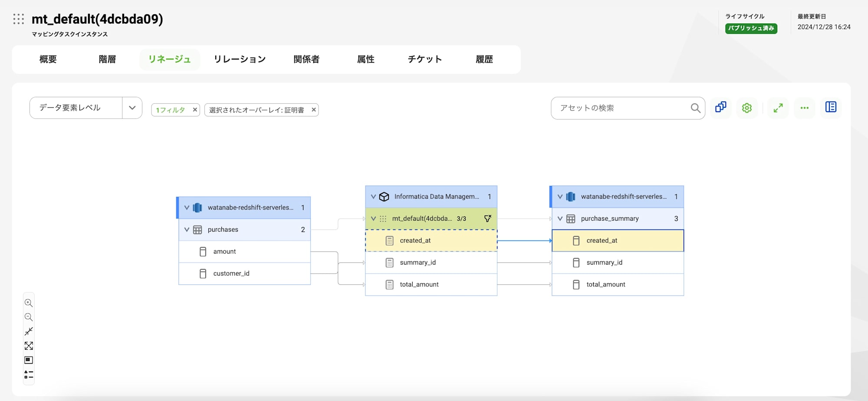This screenshot has height=401, width=868.
Task: Open the リレーション tab
Action: coord(240,59)
